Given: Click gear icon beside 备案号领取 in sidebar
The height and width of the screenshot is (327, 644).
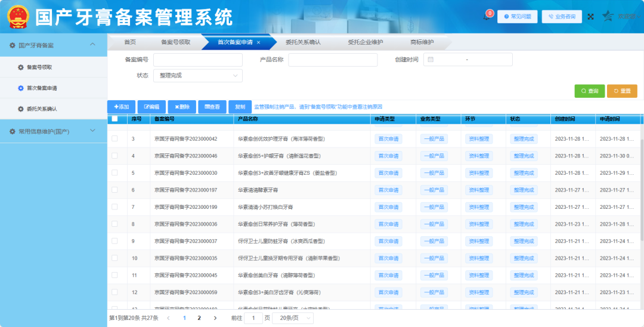Looking at the screenshot, I should point(20,67).
